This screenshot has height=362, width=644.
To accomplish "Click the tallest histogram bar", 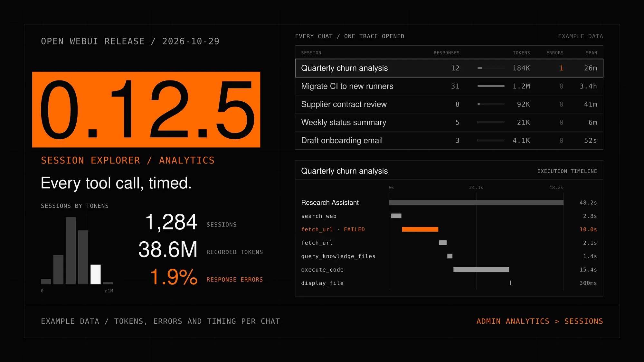I will tap(71, 251).
